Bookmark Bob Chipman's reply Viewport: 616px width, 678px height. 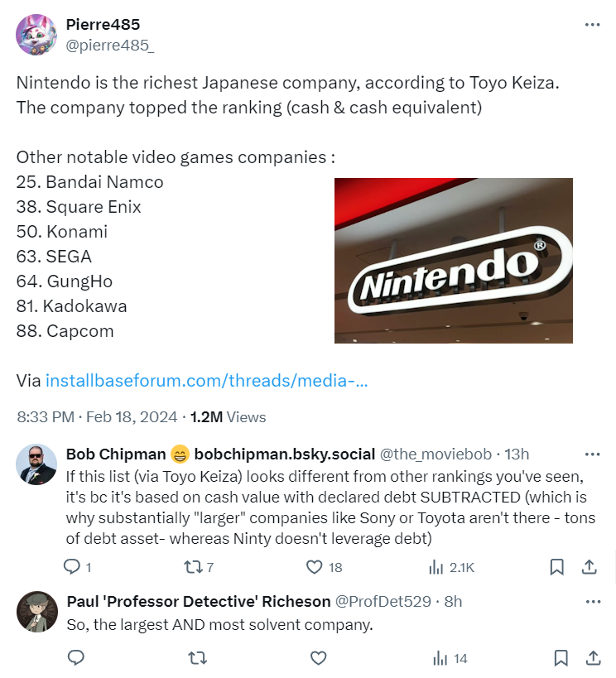tap(557, 567)
